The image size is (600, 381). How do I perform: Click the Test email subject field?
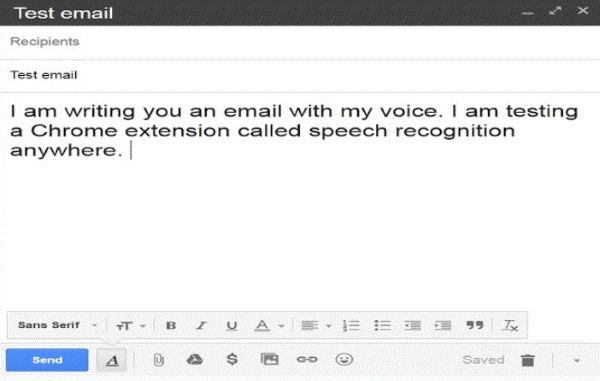click(300, 75)
